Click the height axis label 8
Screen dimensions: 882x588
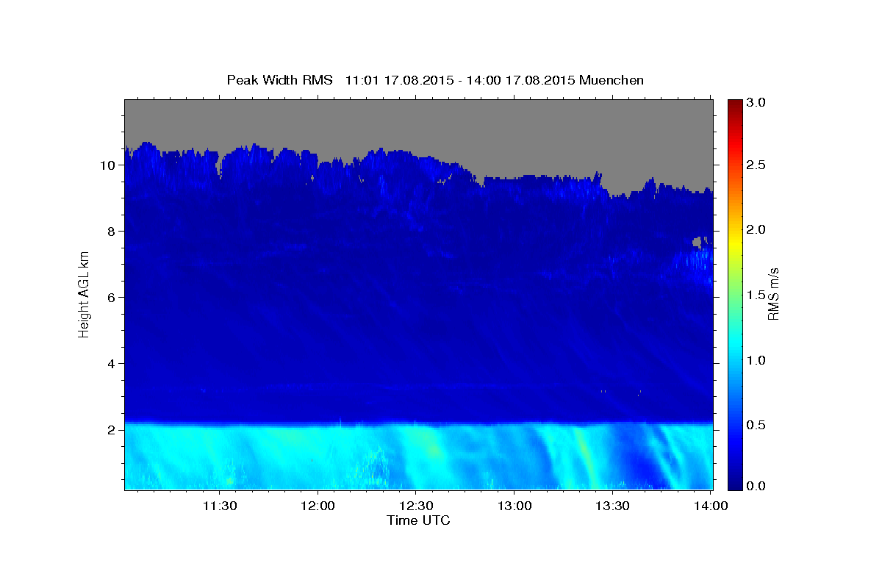click(112, 232)
